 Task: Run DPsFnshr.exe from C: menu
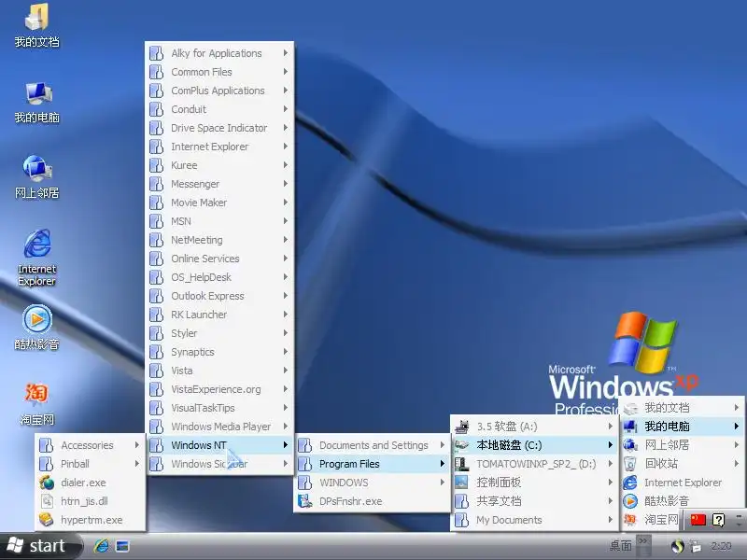pos(372,501)
